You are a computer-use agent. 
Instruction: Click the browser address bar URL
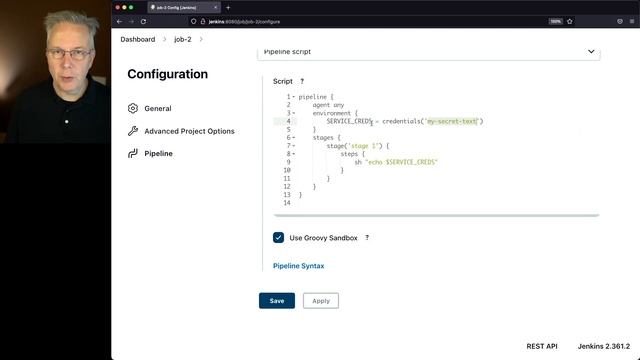coord(244,22)
